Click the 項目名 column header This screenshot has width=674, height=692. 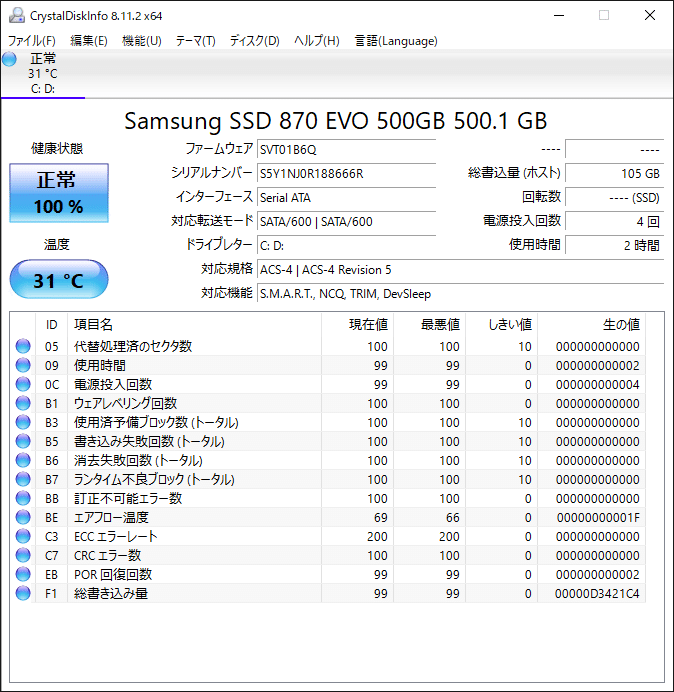point(194,325)
